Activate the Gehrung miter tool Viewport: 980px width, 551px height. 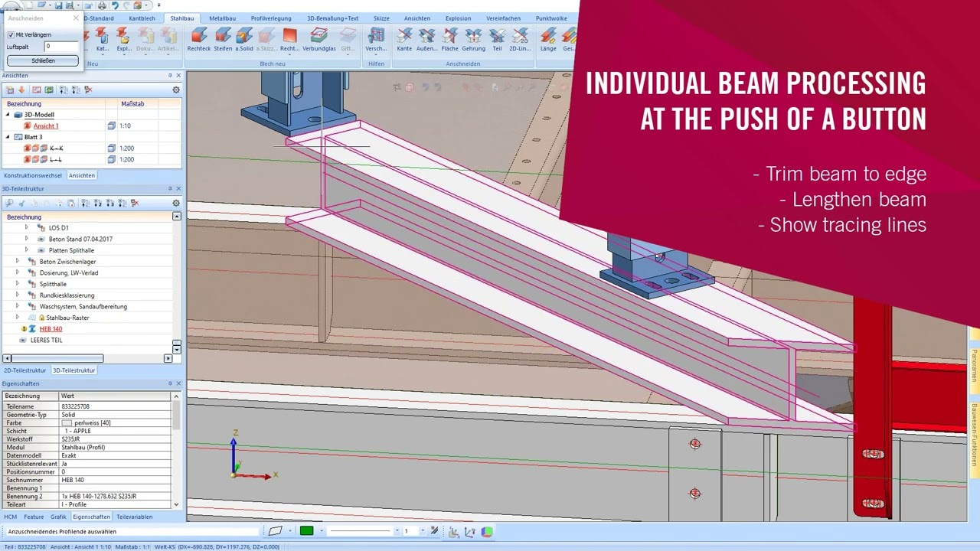pos(473,40)
